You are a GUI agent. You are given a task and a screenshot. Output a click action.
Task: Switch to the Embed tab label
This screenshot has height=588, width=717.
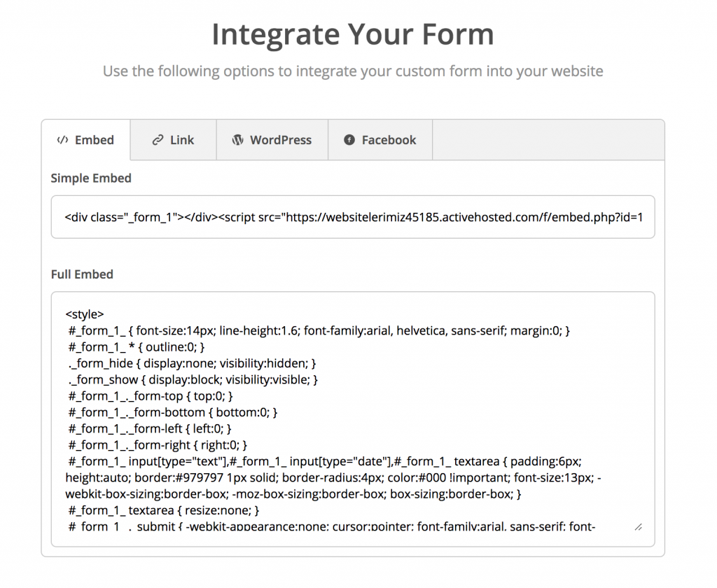click(x=94, y=140)
